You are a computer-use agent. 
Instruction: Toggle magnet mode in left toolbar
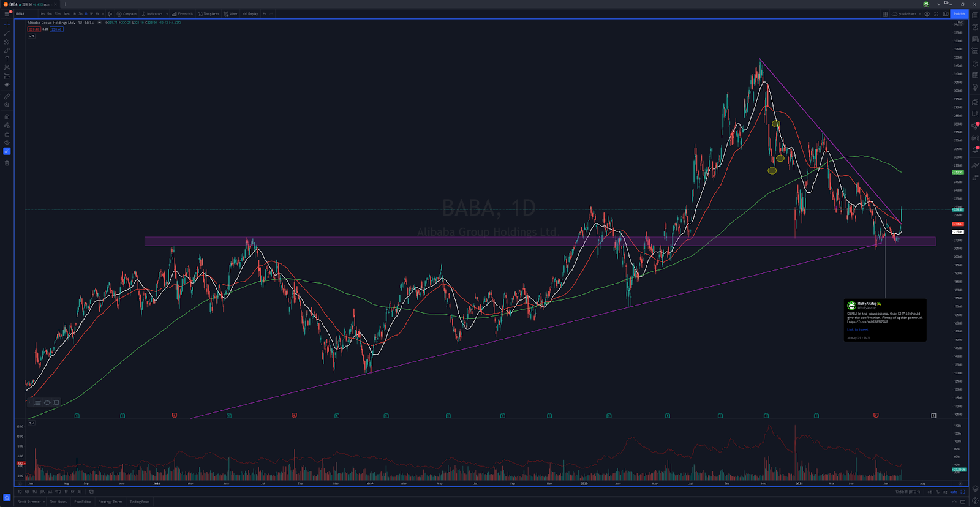pos(7,116)
